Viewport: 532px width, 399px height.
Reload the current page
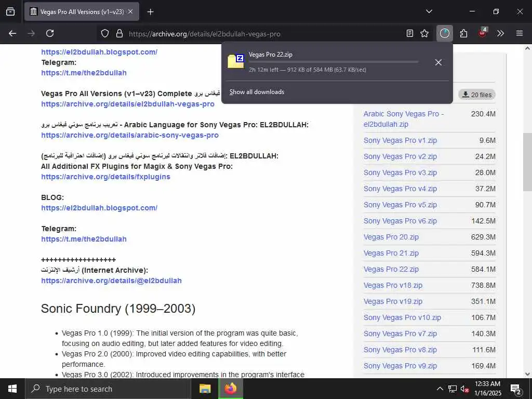pos(50,33)
